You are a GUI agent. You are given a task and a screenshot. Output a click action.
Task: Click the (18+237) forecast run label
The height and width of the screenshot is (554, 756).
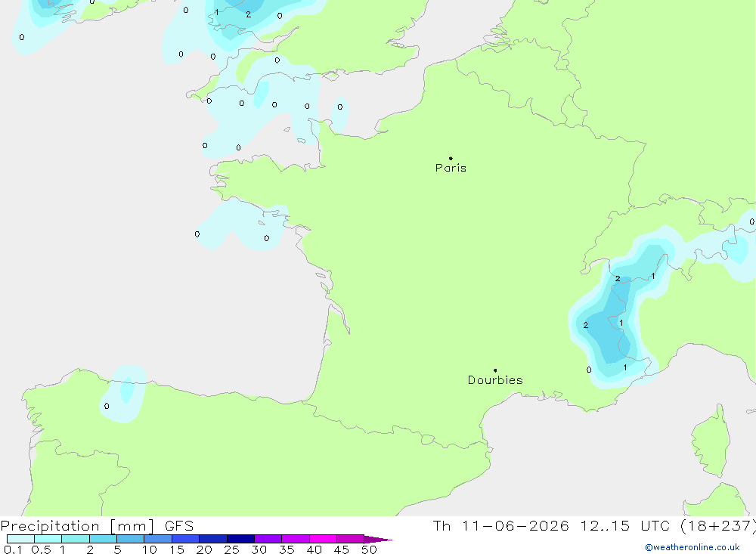click(x=717, y=526)
